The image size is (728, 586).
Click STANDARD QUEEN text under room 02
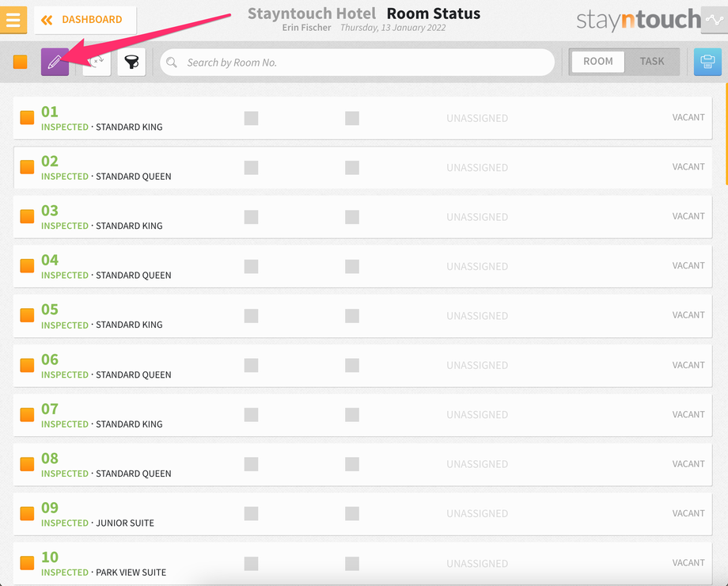(133, 177)
